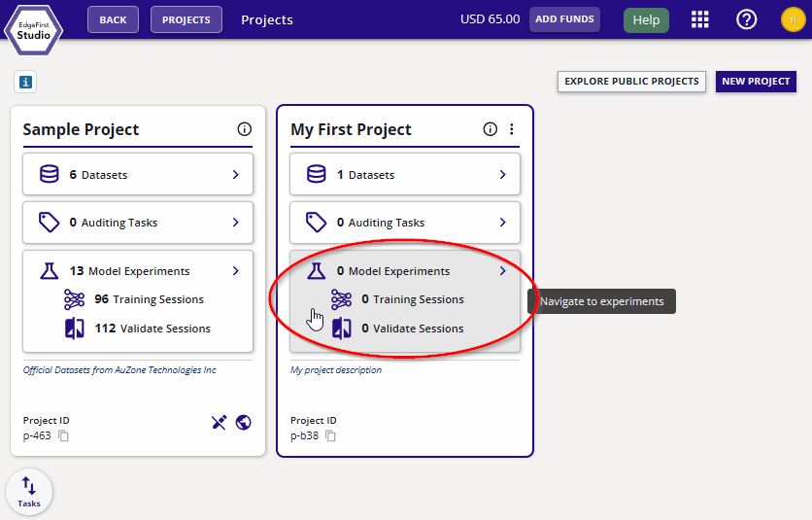Image resolution: width=812 pixels, height=520 pixels.
Task: Copy Sample Project ID p-463
Action: tap(64, 435)
